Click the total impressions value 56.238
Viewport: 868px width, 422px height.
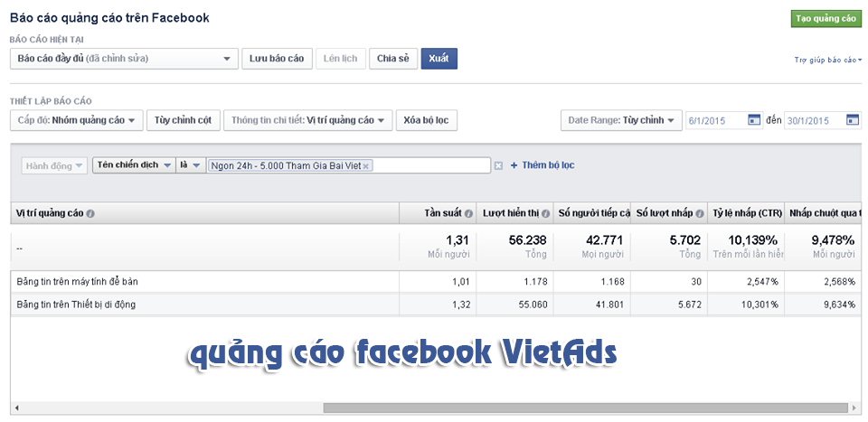click(x=527, y=240)
